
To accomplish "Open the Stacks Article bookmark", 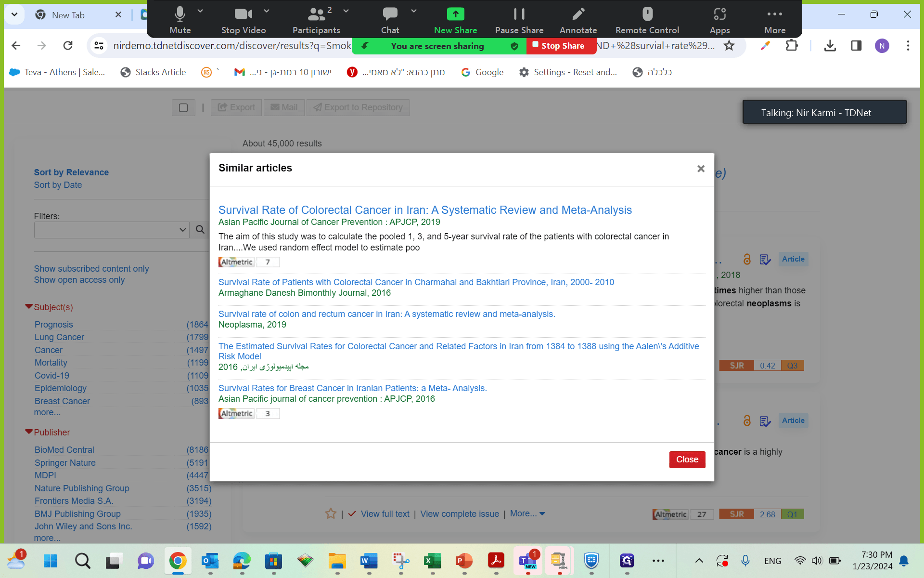I will 153,72.
